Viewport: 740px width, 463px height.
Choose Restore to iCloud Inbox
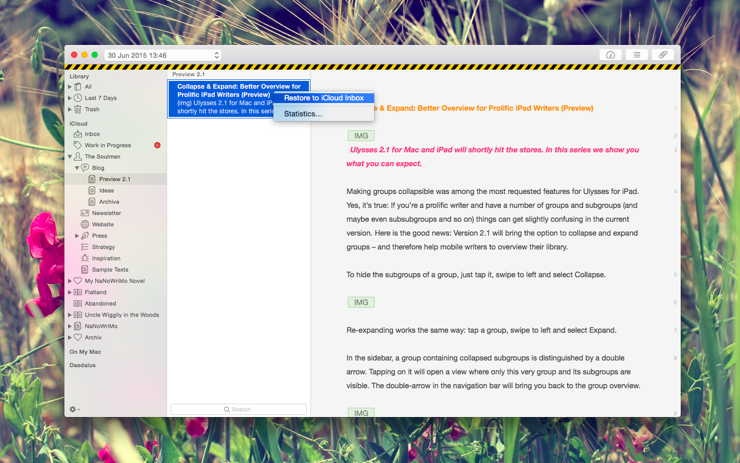pos(324,98)
